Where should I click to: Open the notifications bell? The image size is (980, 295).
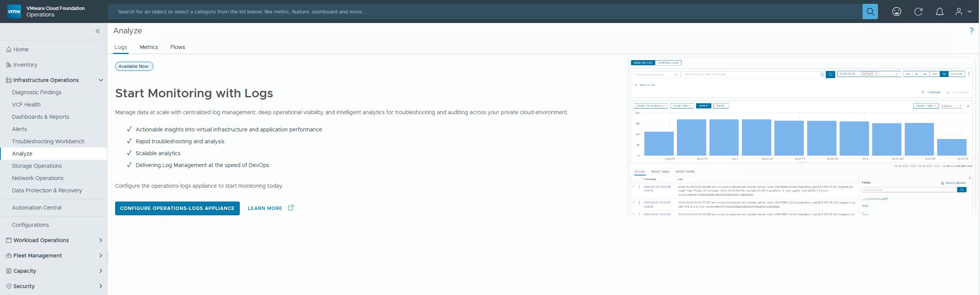[x=939, y=12]
